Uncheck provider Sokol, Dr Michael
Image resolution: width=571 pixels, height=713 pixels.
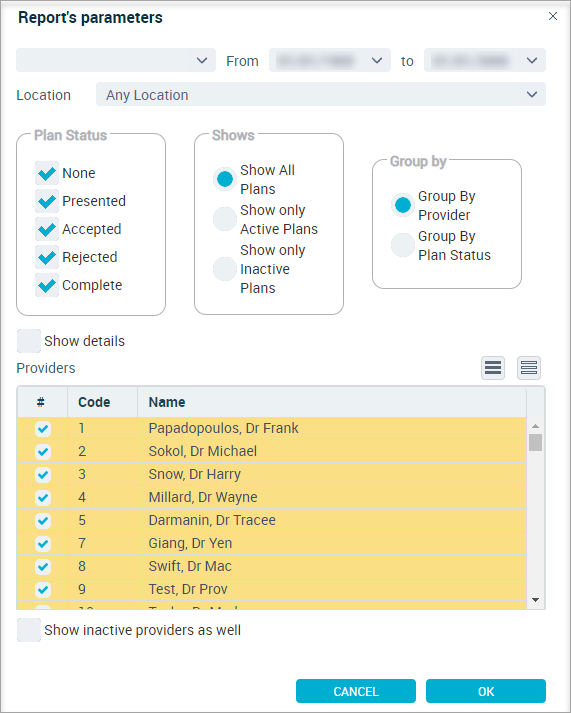43,451
